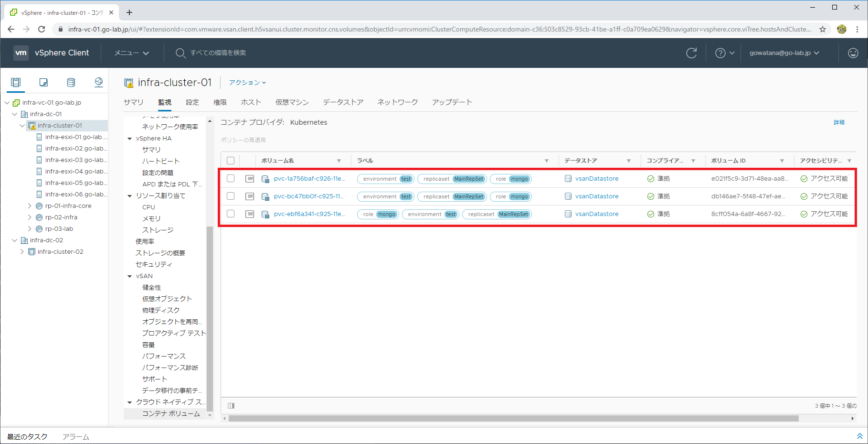Viewport: 868px width, 444px height.
Task: Switch to the 仮想マシン tab
Action: coord(292,102)
